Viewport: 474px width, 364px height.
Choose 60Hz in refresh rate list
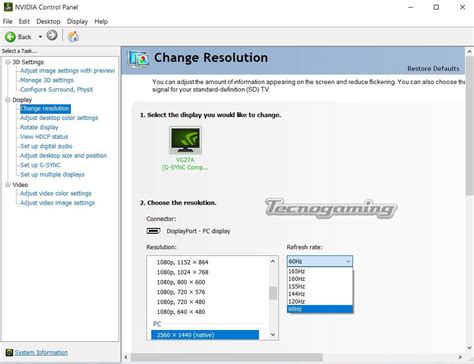point(320,309)
